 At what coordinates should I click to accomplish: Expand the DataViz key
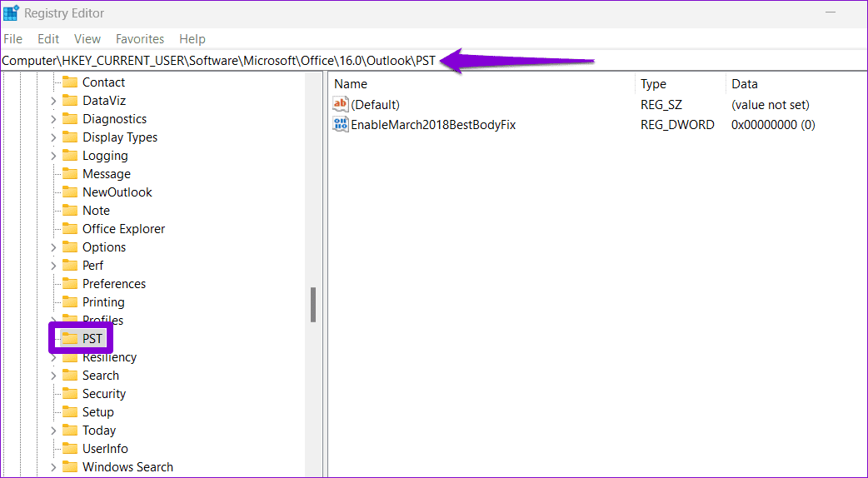(x=53, y=101)
